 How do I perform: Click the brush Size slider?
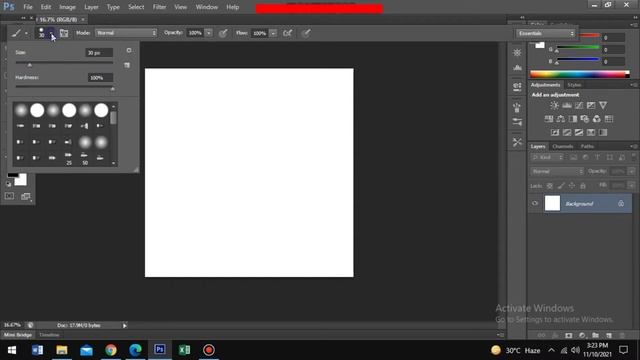pos(64,62)
